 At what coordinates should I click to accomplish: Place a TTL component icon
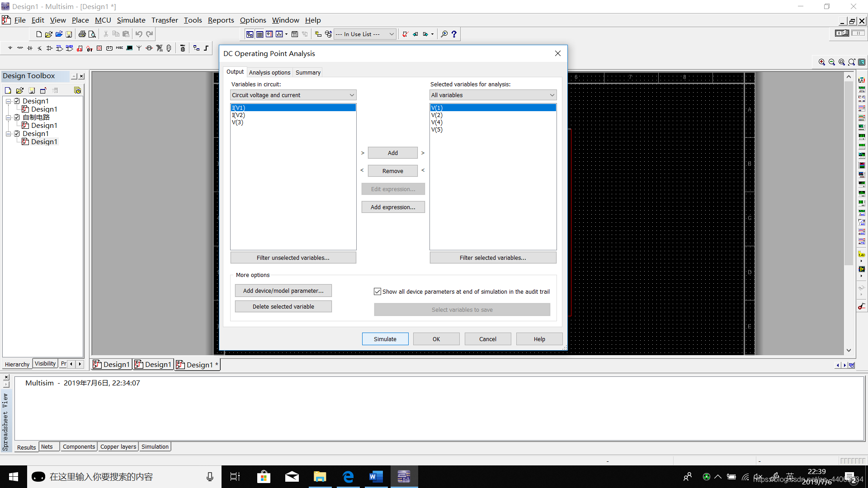click(60, 48)
